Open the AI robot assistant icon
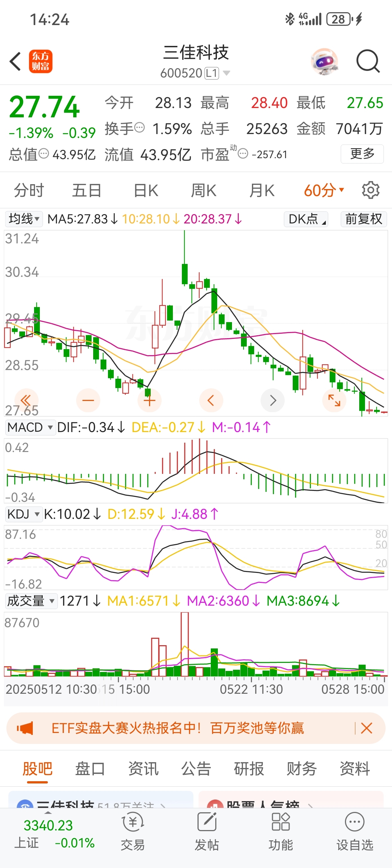Screen dimensions: 392x868 coord(324,61)
